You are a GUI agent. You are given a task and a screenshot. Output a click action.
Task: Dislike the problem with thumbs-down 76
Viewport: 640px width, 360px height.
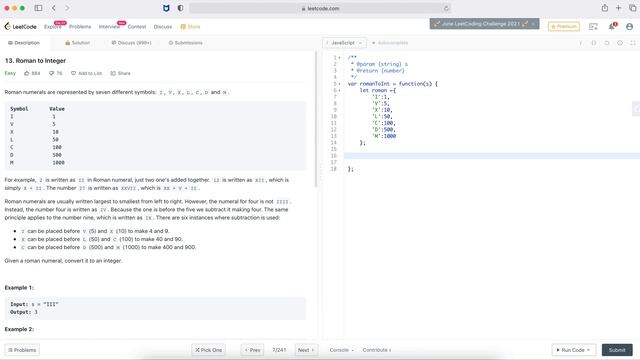(56, 73)
